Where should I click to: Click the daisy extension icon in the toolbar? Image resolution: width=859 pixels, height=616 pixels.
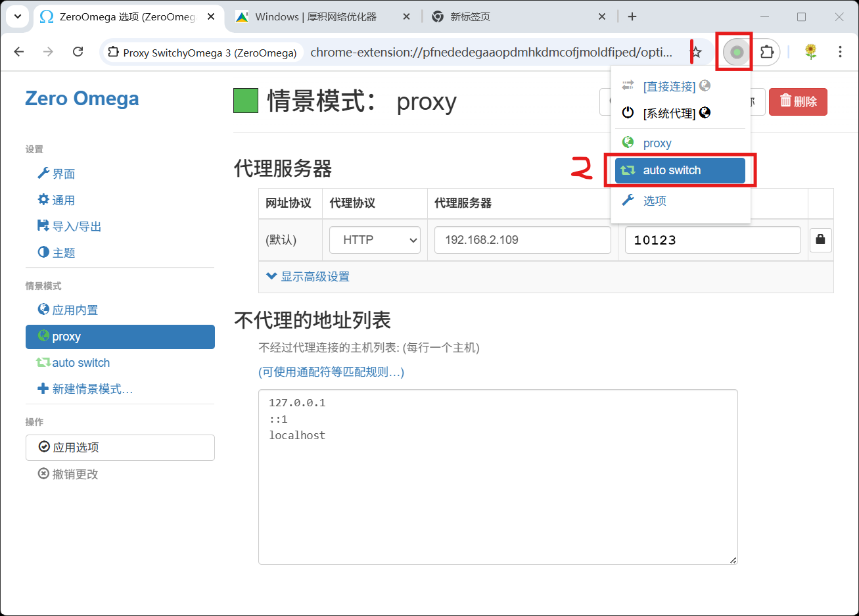click(x=810, y=51)
